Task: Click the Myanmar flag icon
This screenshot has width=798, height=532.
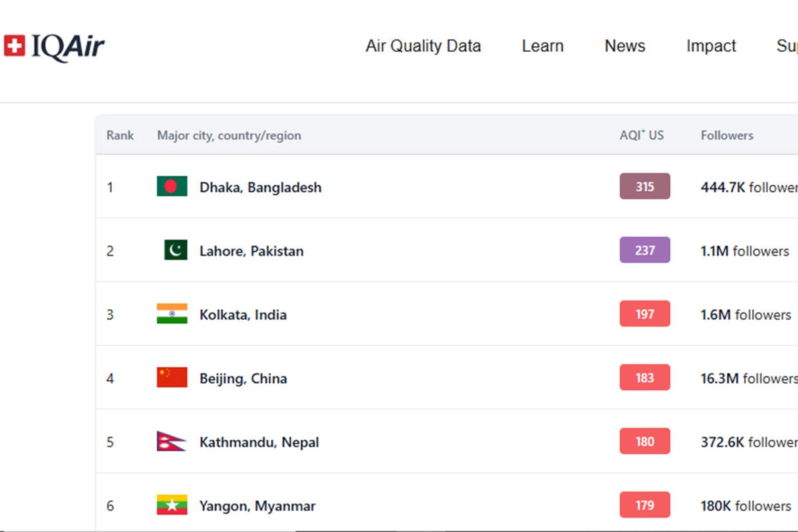Action: coord(172,505)
